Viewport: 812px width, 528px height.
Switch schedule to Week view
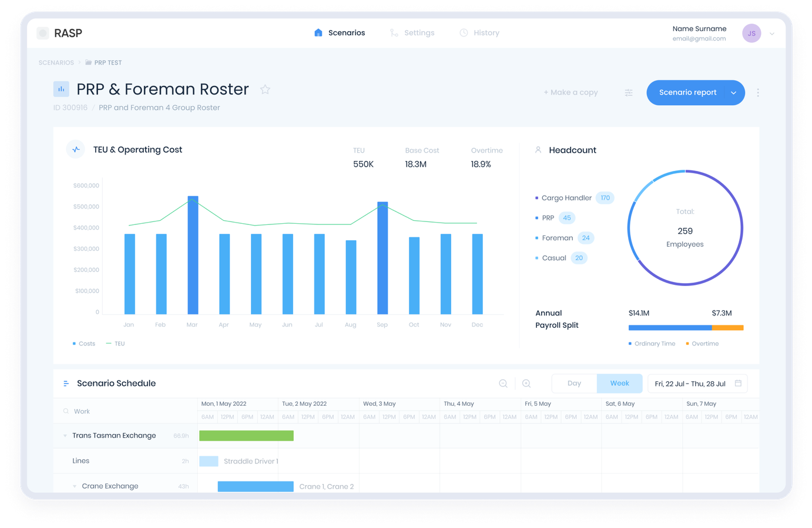(x=619, y=384)
